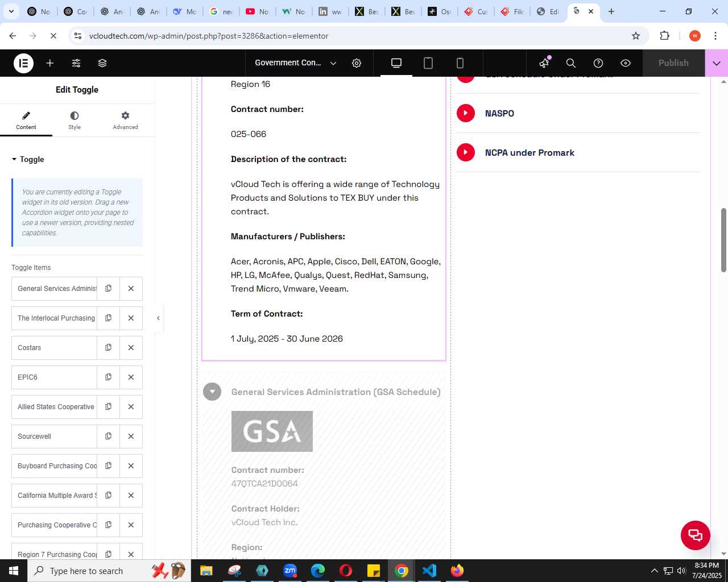Open the live chat bubble button
This screenshot has height=582, width=728.
[695, 535]
